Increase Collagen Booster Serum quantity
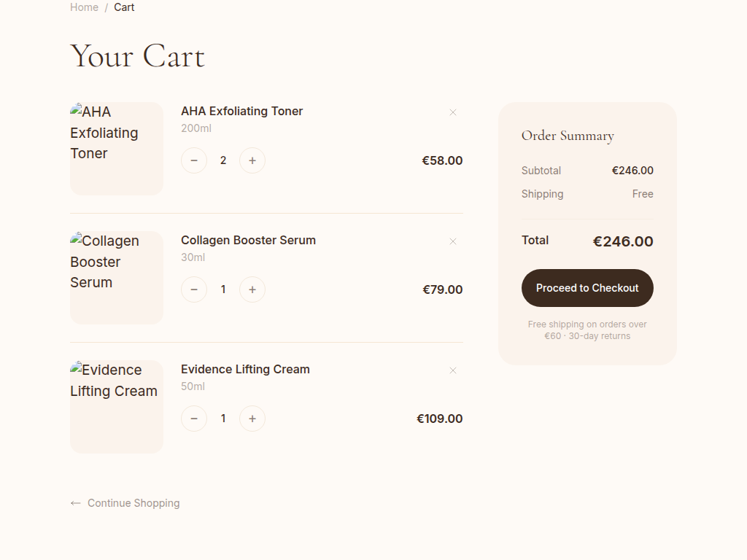 point(252,289)
